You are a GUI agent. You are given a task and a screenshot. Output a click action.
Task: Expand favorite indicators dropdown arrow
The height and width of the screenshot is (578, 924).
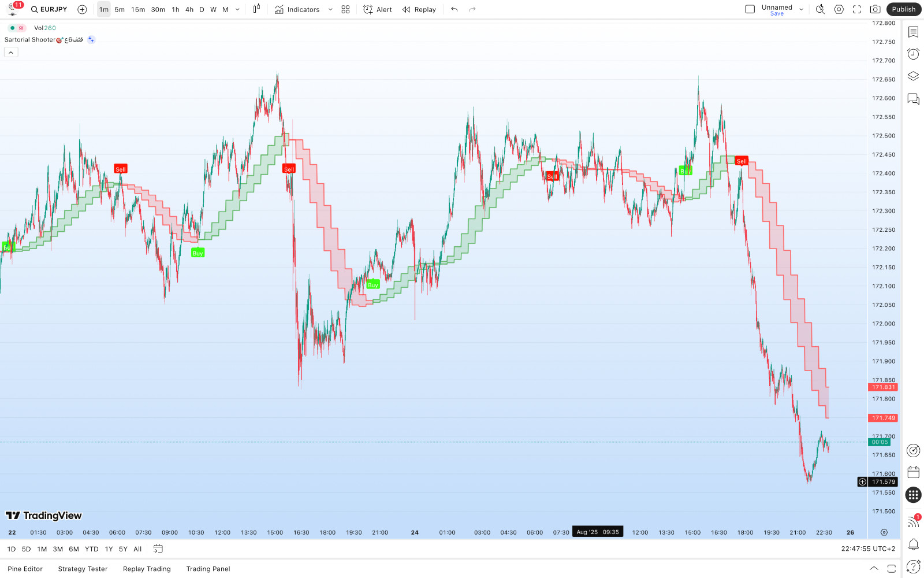coord(330,9)
